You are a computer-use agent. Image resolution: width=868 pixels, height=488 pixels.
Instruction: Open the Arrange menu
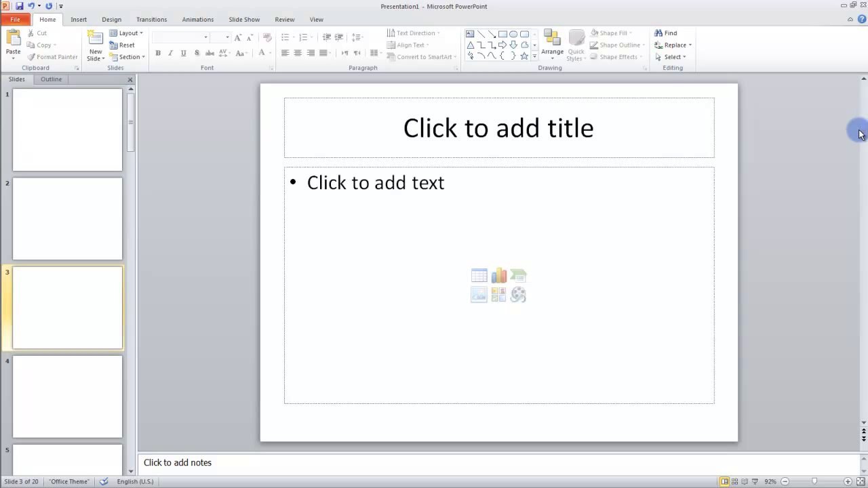[552, 45]
